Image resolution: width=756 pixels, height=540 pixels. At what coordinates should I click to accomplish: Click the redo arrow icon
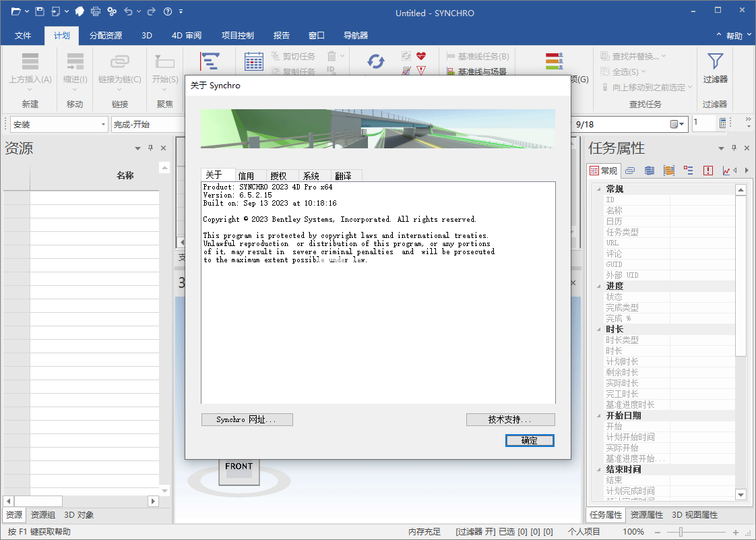click(152, 11)
